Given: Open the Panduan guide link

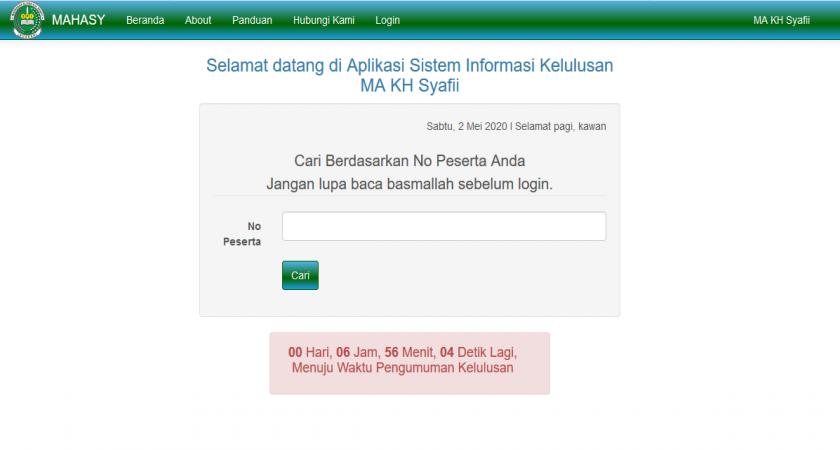Looking at the screenshot, I should (x=252, y=20).
